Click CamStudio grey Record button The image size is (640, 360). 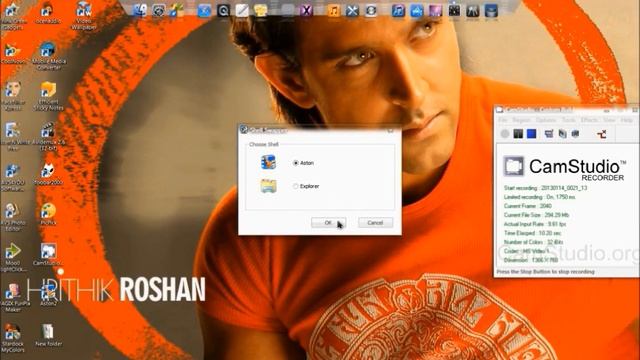pyautogui.click(x=505, y=133)
